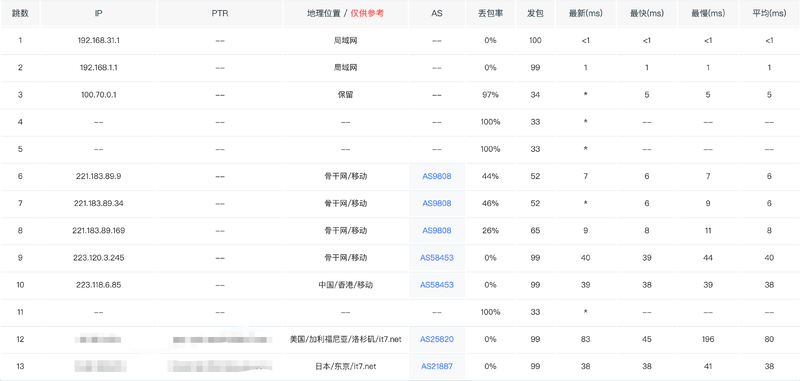Open AS58453 link for 223.118.6.85
Viewport: 800px width, 381px height.
437,285
